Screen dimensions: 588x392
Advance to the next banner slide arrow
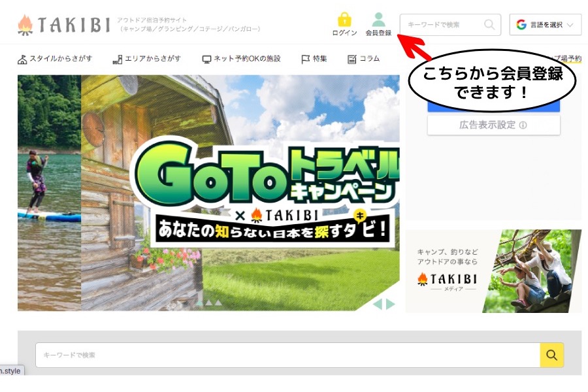click(x=391, y=304)
